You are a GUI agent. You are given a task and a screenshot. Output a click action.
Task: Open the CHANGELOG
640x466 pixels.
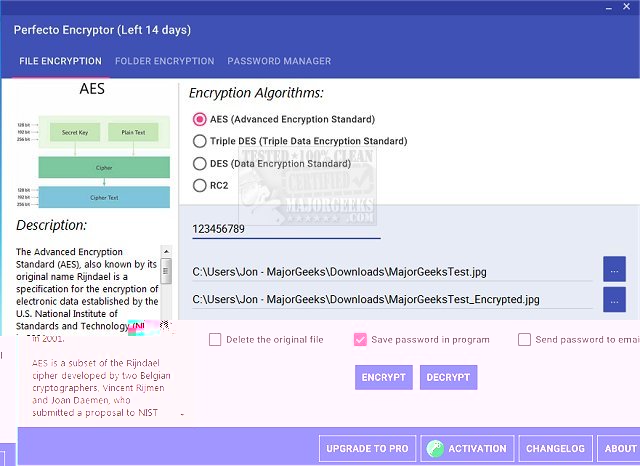[555, 448]
